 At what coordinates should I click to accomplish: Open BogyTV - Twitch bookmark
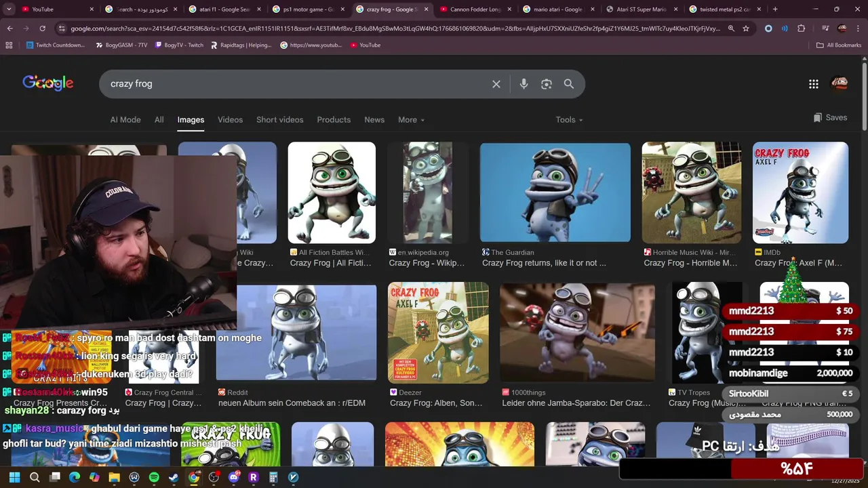coord(179,45)
